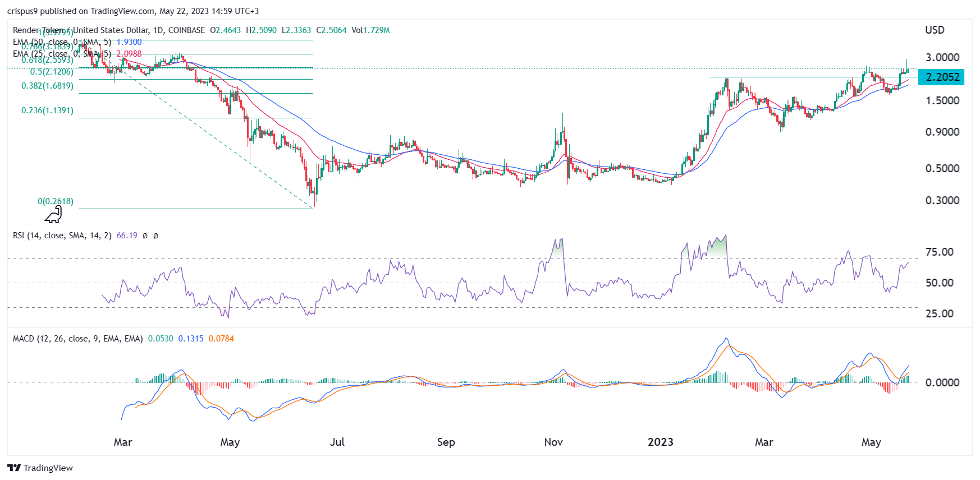Click the MACD signal value 0.0784
Viewport: 980px width, 480px height.
point(221,339)
